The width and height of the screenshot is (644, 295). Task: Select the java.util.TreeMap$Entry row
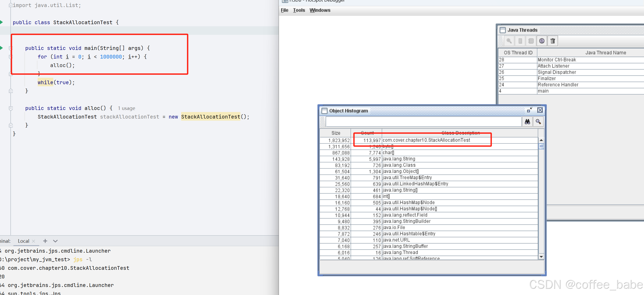429,178
